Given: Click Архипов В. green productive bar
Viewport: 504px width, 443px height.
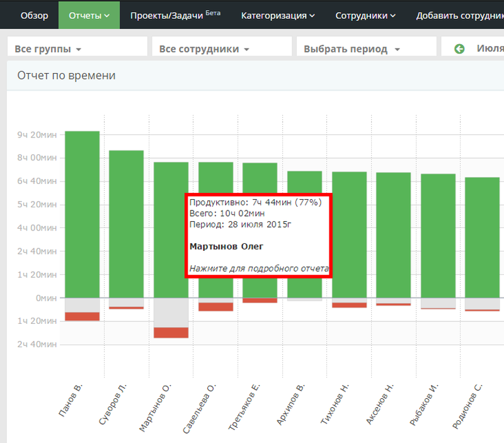Looking at the screenshot, I should pos(304,181).
